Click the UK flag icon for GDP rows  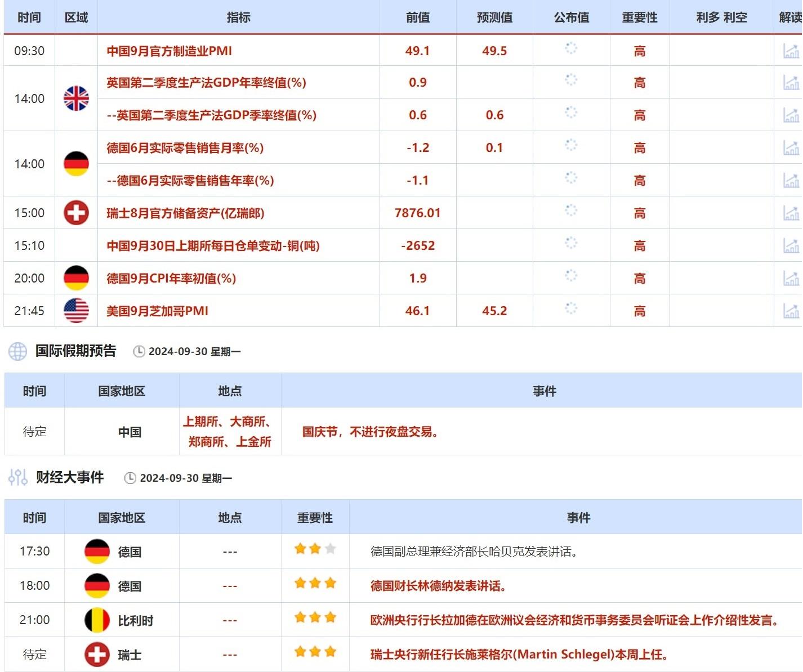(x=75, y=98)
